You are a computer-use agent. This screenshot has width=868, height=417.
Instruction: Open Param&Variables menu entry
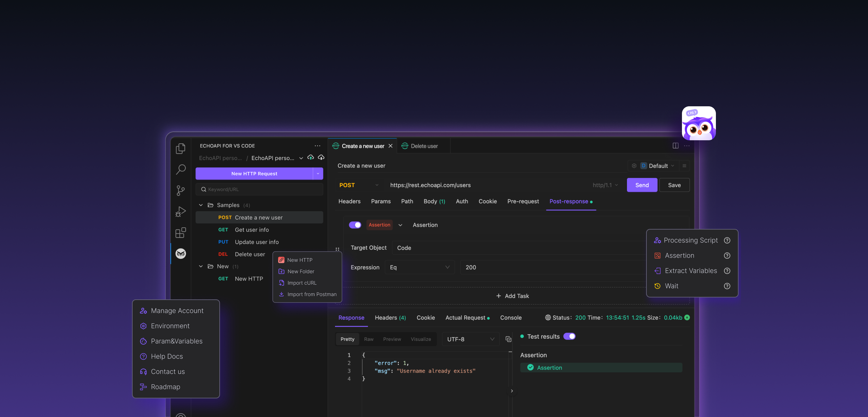(176, 341)
